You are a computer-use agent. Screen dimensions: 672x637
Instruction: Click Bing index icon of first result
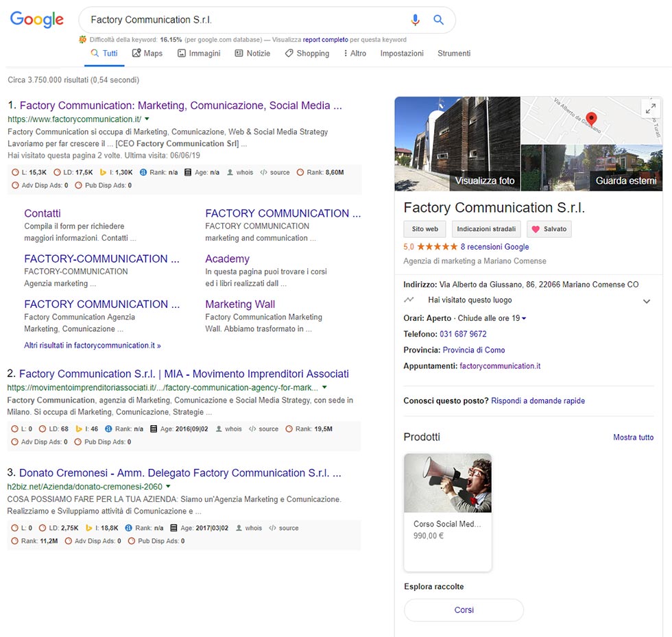(x=103, y=172)
